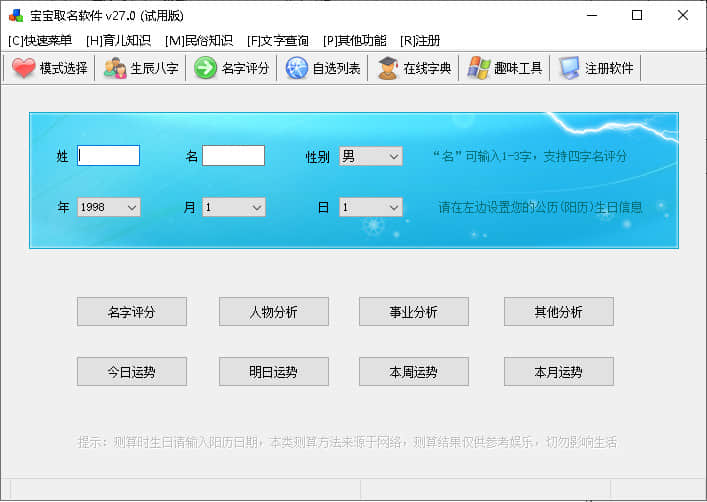Viewport: 707px width, 502px height.
Task: Open 生辰八字 via its people icon
Action: (115, 68)
